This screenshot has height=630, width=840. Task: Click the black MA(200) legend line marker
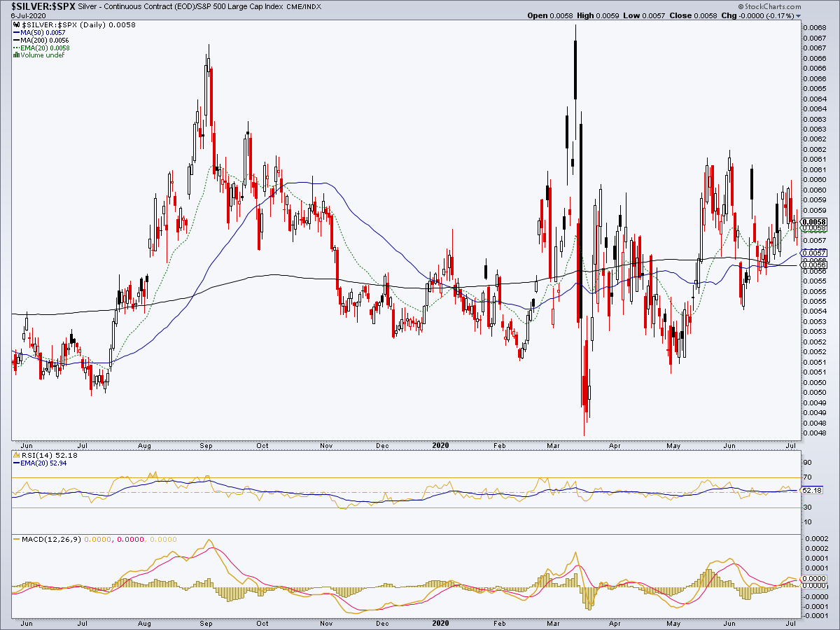point(16,41)
